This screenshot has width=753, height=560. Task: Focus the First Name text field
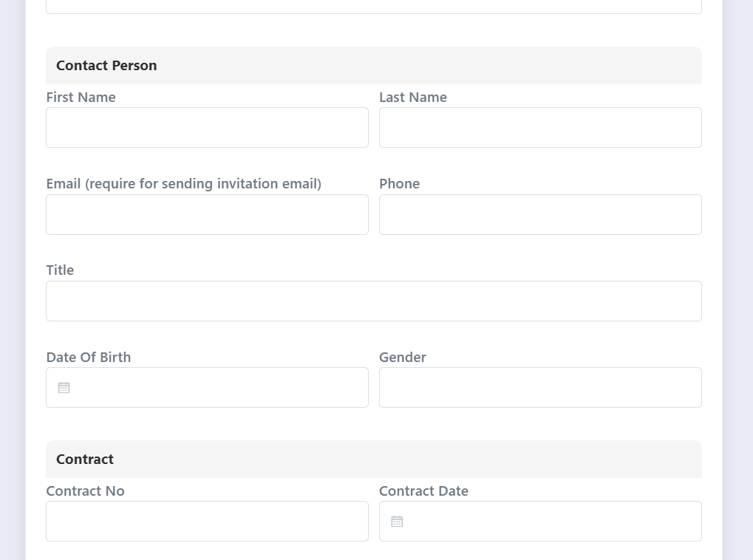click(207, 128)
